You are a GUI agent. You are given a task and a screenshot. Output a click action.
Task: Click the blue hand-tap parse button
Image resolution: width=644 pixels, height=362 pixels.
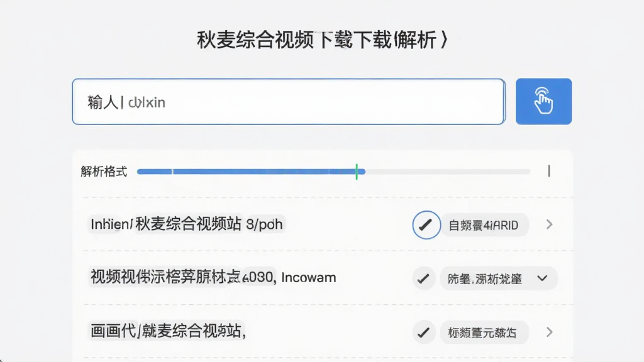(x=543, y=101)
